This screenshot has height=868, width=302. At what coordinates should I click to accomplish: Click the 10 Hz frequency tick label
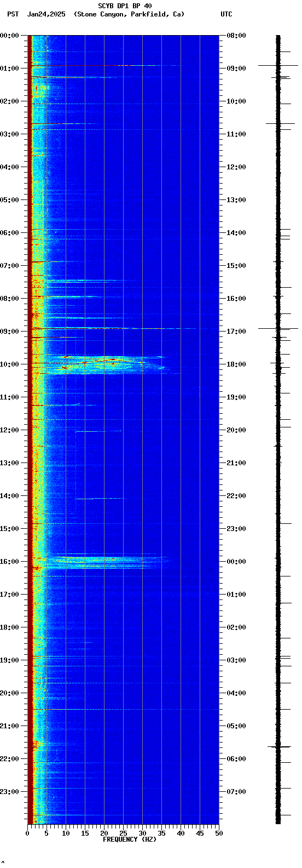[x=66, y=833]
